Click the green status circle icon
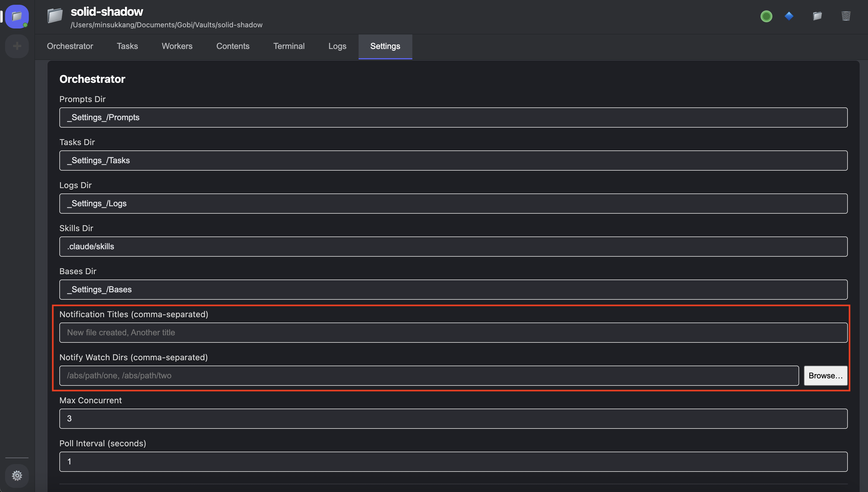Viewport: 868px width, 492px height. tap(766, 16)
